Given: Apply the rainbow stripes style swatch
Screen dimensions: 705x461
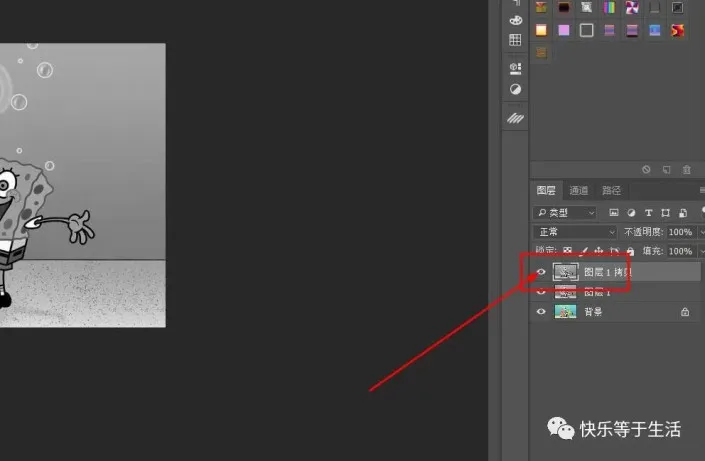Looking at the screenshot, I should 609,7.
